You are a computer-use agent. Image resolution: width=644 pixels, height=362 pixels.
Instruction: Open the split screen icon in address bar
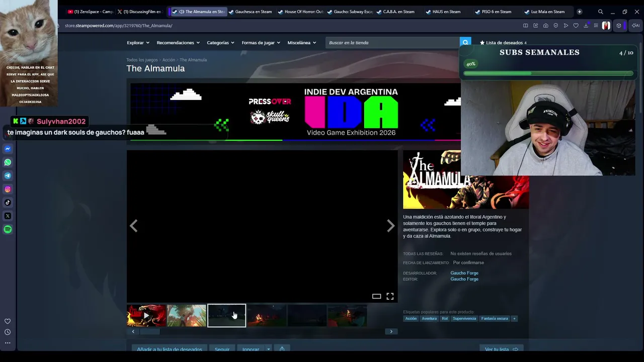525,26
